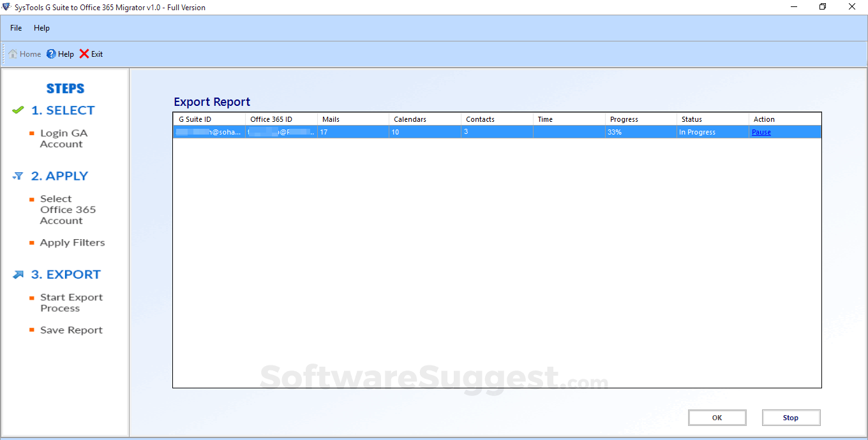Go to the 2. APPLY step heading
The width and height of the screenshot is (868, 440).
click(59, 176)
